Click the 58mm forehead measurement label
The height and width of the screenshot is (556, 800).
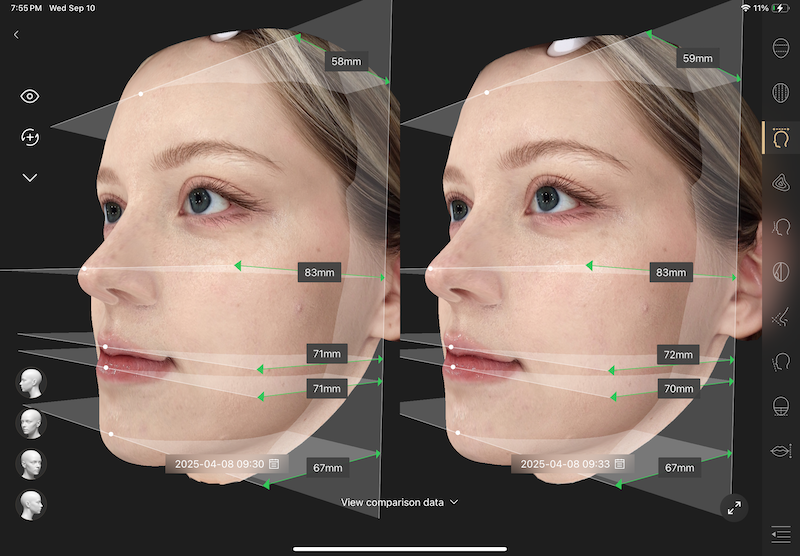click(x=346, y=62)
